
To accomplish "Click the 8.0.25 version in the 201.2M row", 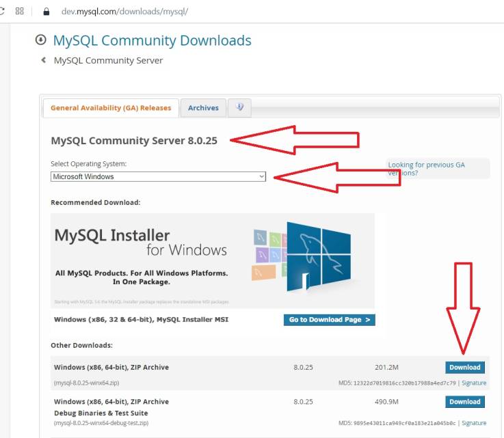I will point(303,367).
